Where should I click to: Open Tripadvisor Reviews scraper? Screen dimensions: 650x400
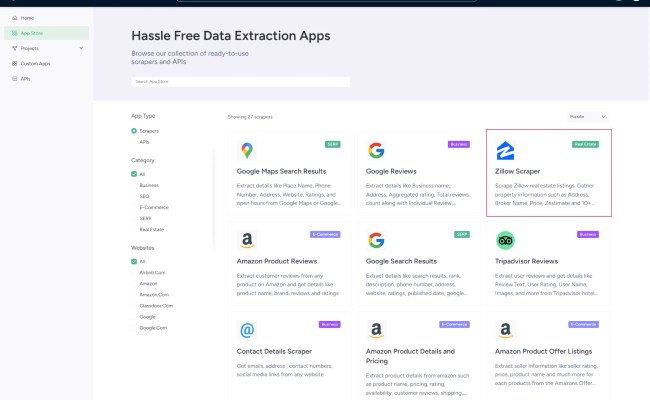click(x=526, y=261)
